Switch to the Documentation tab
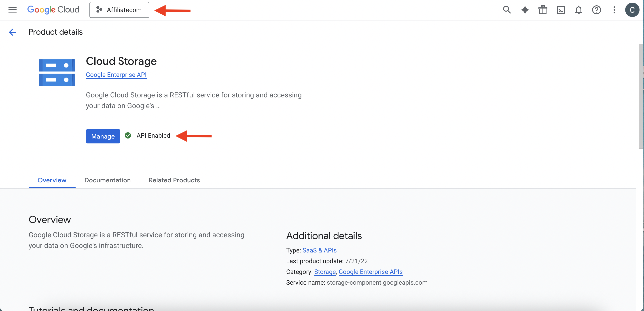The image size is (644, 311). [x=108, y=180]
